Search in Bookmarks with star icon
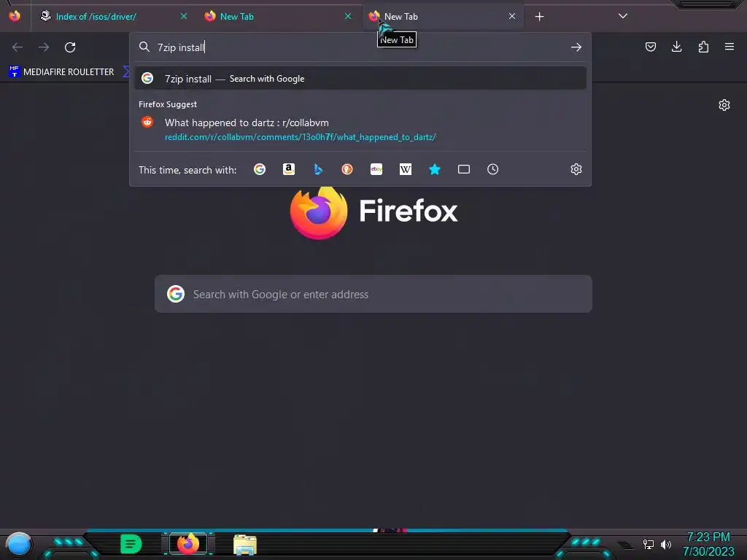Image resolution: width=747 pixels, height=560 pixels. point(435,169)
